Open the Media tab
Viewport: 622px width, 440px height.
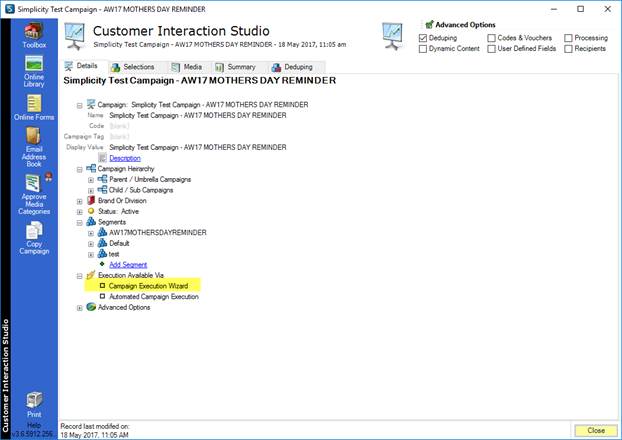tap(187, 67)
